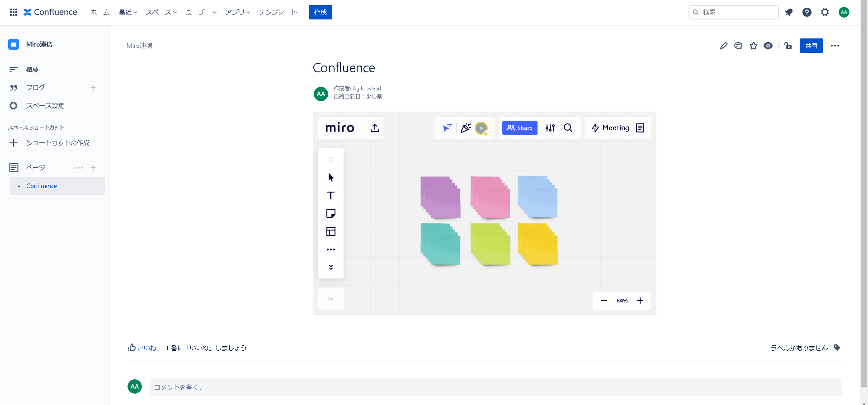The height and width of the screenshot is (405, 868).
Task: Open ブログ in the space sidebar
Action: pyautogui.click(x=35, y=88)
